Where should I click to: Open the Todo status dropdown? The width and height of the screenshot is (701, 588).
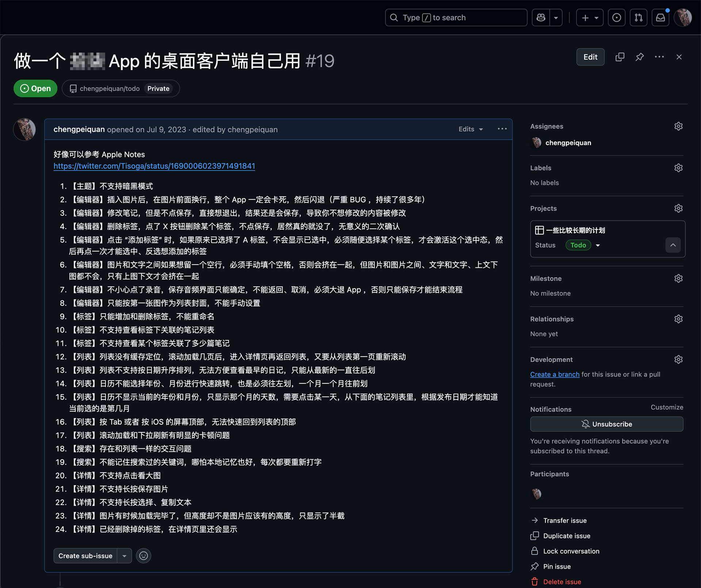(x=583, y=245)
